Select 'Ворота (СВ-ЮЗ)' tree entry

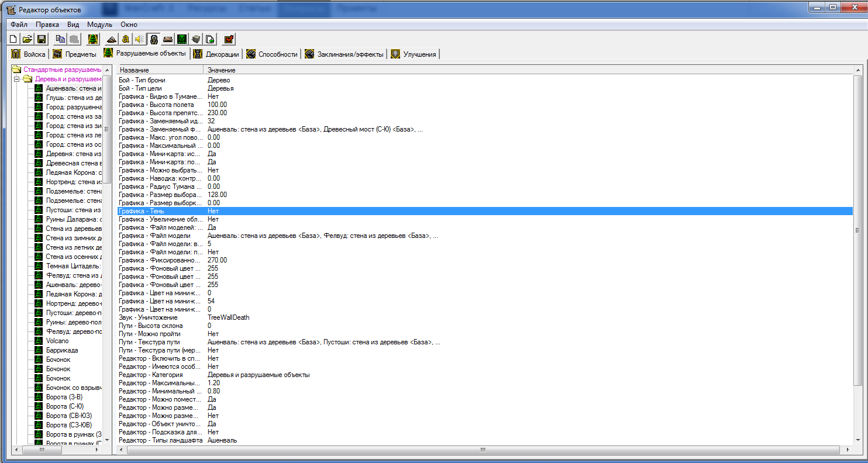point(68,416)
